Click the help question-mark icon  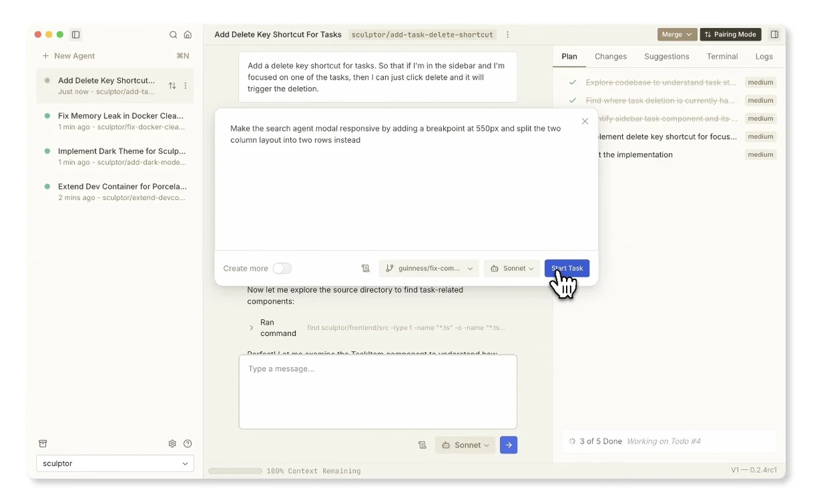pyautogui.click(x=187, y=443)
